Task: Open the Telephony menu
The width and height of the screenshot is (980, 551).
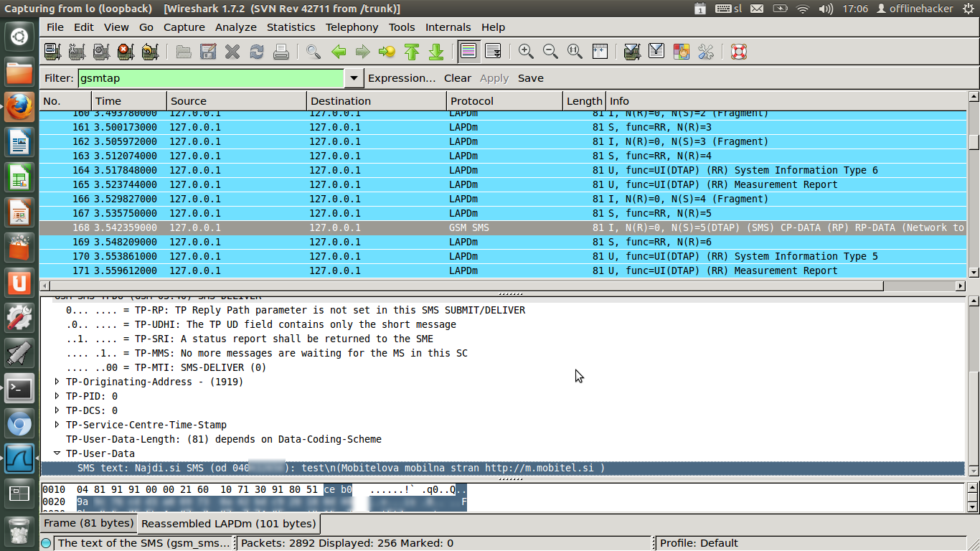Action: [352, 27]
